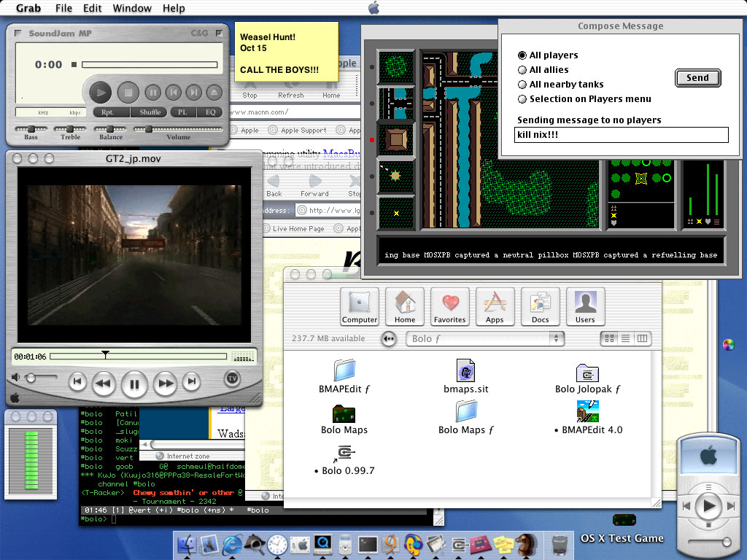Click the QuickTime volume slider
Screen dimensions: 747x560
40,378
